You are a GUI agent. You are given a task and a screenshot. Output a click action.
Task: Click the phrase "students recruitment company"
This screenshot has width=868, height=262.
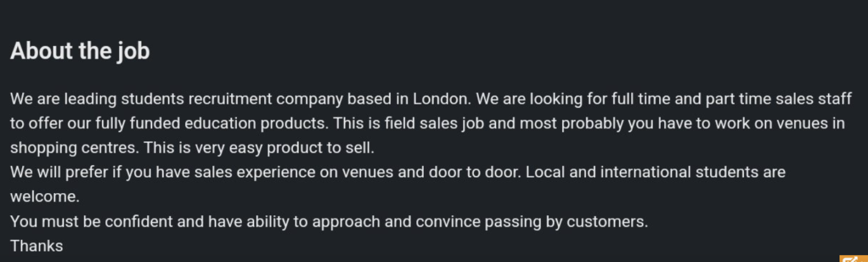pos(232,99)
